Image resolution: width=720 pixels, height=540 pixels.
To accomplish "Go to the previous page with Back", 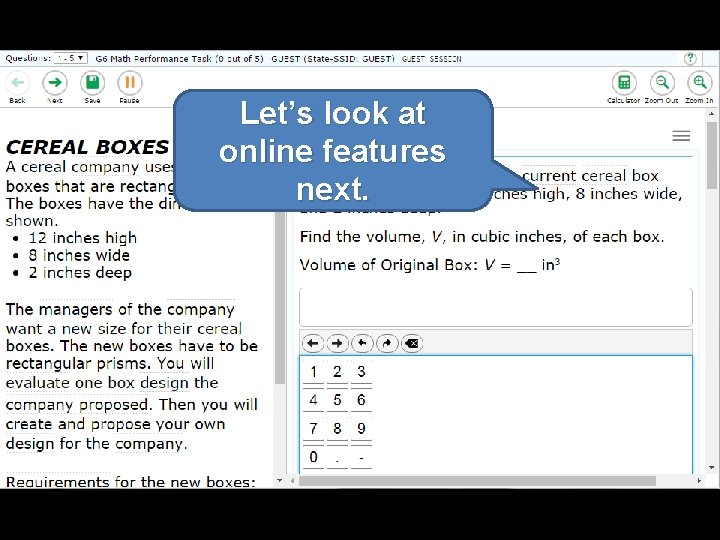I will 17,83.
